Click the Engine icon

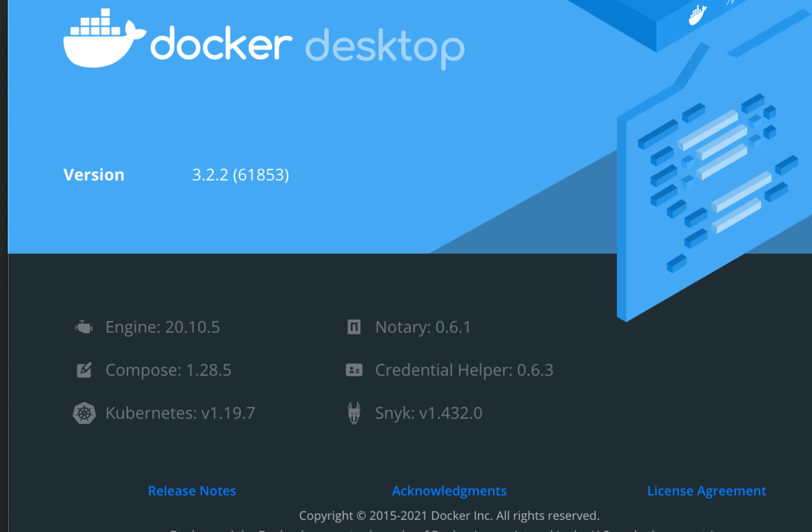[x=84, y=327]
